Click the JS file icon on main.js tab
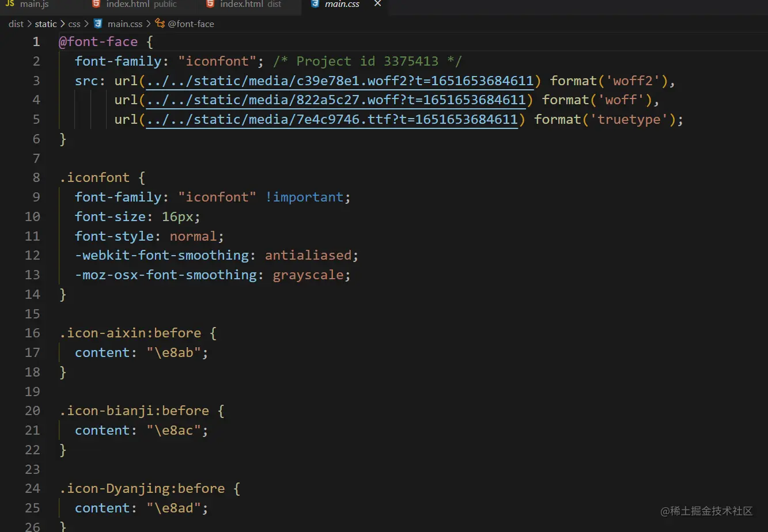 click(9, 4)
